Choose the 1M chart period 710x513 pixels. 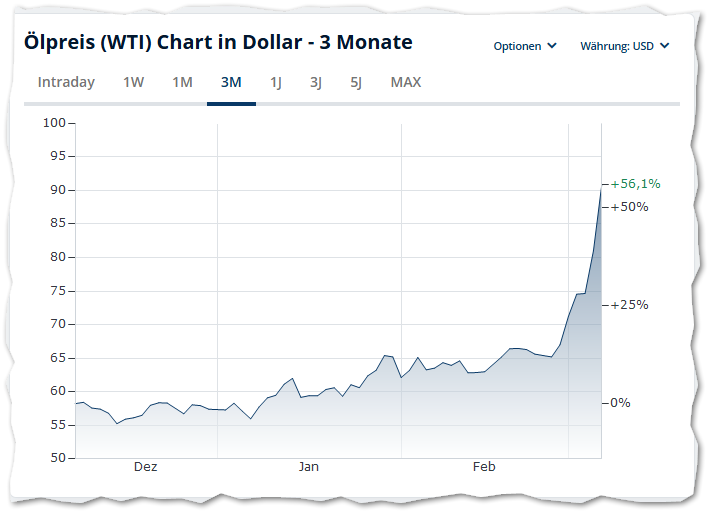pyautogui.click(x=182, y=82)
